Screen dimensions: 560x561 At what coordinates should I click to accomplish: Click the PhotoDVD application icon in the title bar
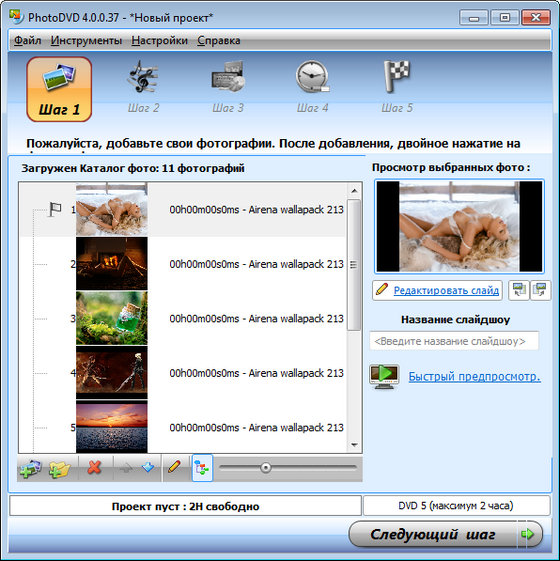tap(16, 16)
